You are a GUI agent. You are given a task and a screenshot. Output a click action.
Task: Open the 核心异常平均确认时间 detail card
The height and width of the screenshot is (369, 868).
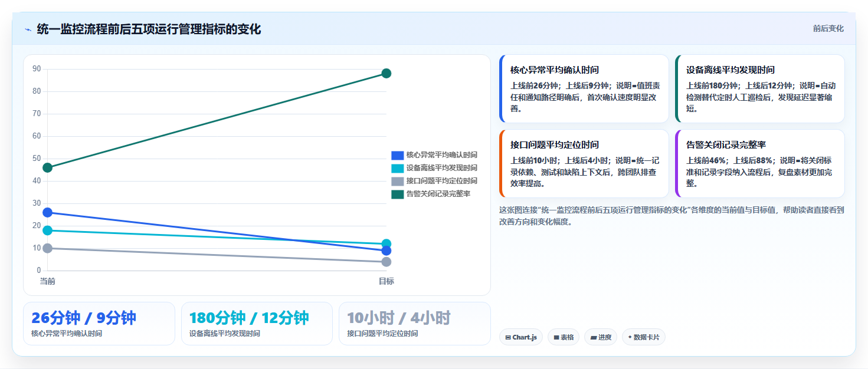point(584,88)
